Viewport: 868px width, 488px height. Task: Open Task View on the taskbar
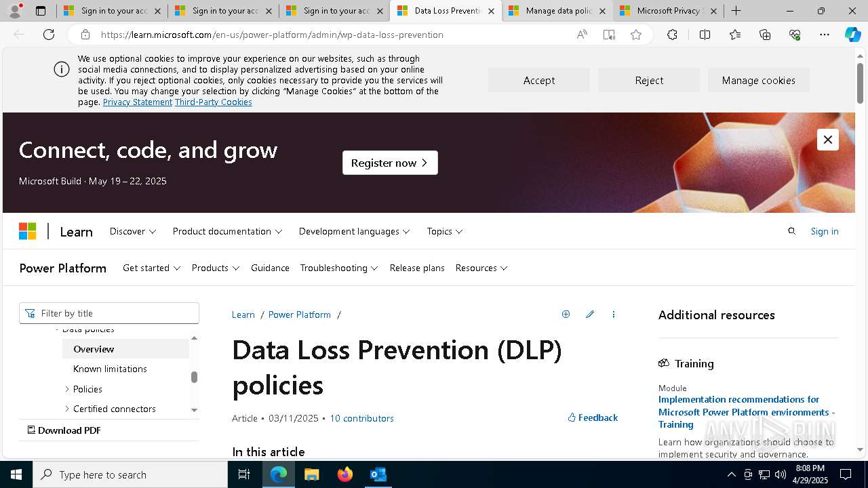pos(244,474)
